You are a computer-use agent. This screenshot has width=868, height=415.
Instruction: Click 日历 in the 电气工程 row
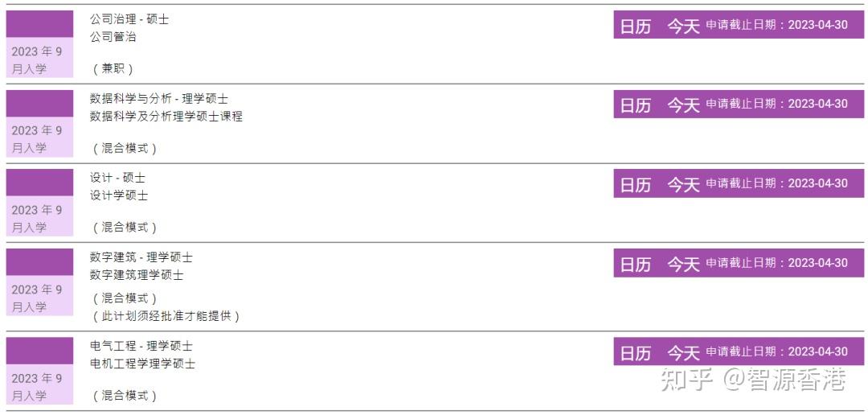click(x=635, y=352)
